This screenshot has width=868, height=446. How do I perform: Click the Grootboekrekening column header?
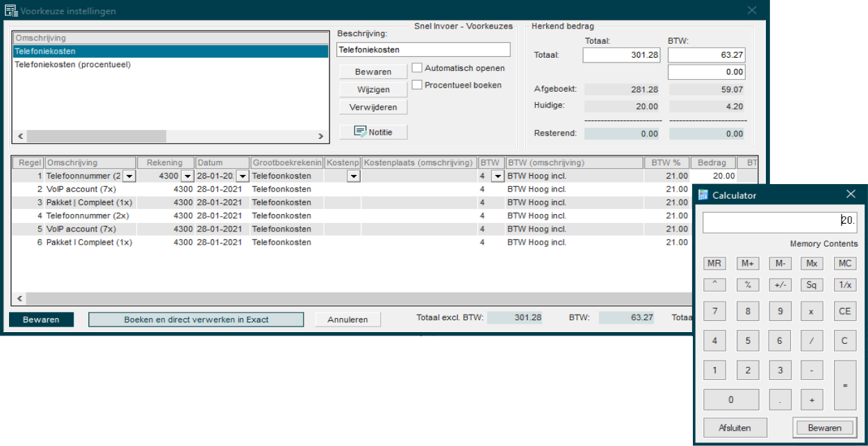pos(287,163)
